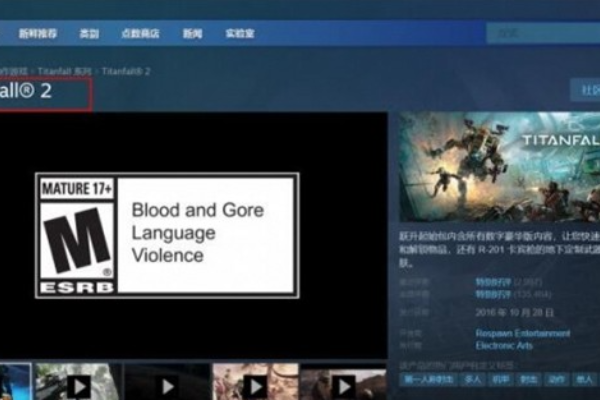Image resolution: width=600 pixels, height=400 pixels.
Task: Open the Titanfall® 2 breadcrumb link
Action: pos(126,71)
